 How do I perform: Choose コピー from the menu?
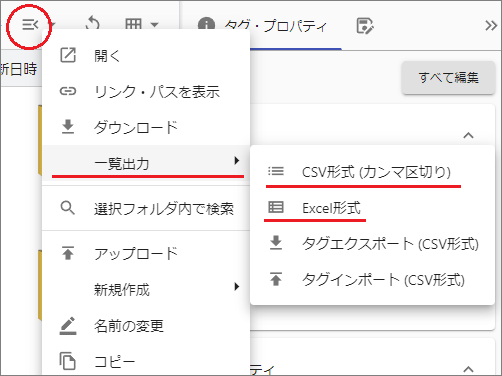tap(146, 361)
